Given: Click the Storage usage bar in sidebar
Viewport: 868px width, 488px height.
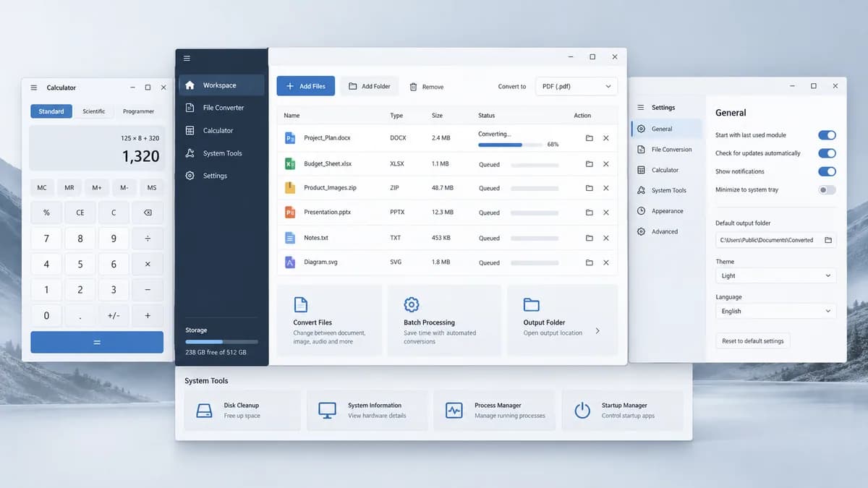Looking at the screenshot, I should click(x=221, y=341).
